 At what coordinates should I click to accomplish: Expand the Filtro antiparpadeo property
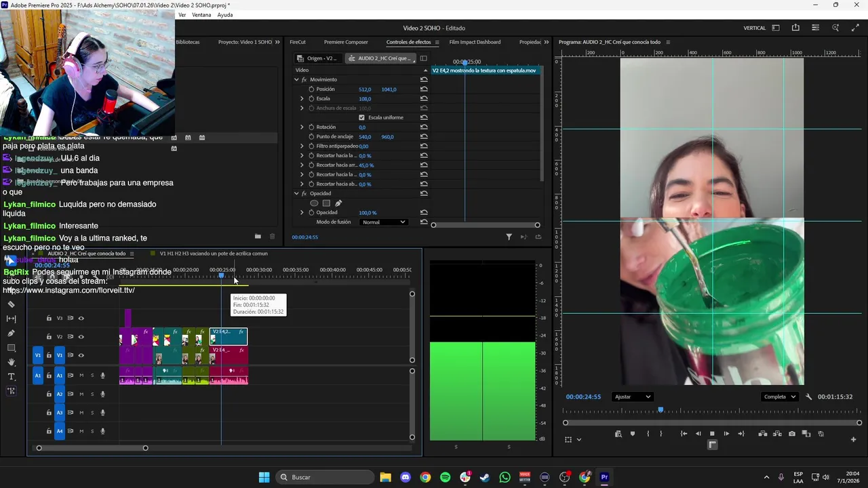click(x=302, y=146)
